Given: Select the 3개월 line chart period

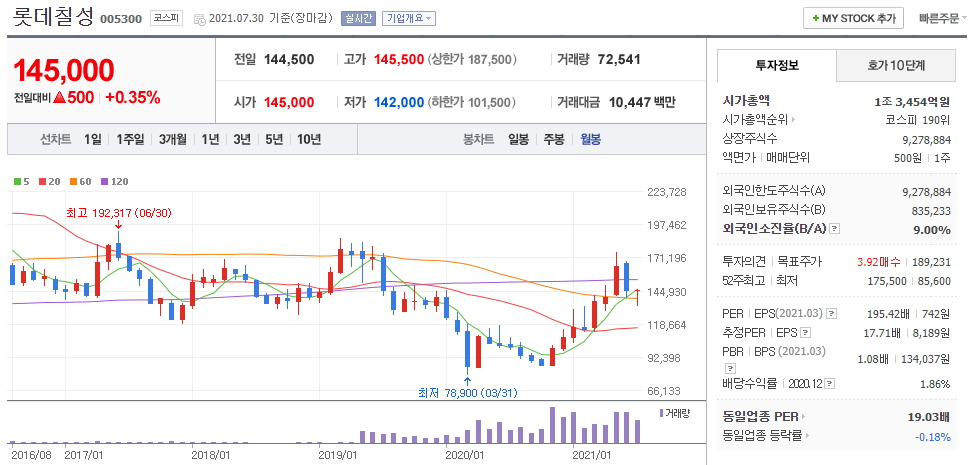Looking at the screenshot, I should (x=173, y=139).
